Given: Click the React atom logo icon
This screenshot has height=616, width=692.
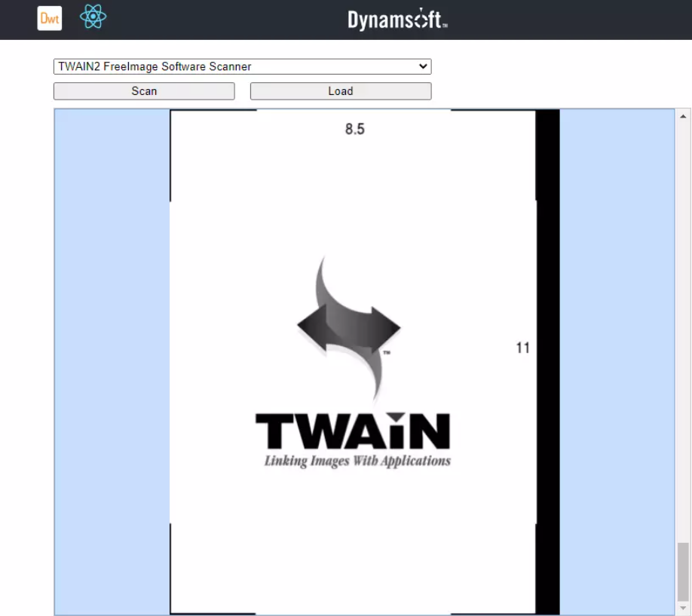Looking at the screenshot, I should [x=93, y=17].
